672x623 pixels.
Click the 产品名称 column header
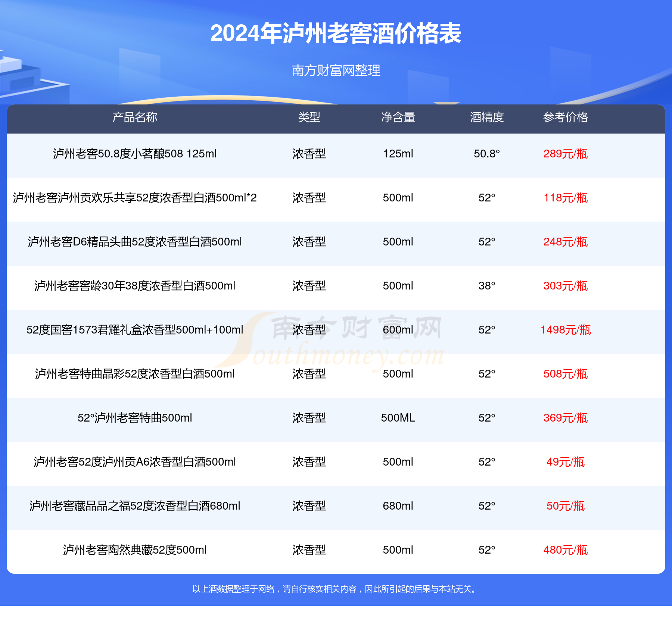coord(135,117)
